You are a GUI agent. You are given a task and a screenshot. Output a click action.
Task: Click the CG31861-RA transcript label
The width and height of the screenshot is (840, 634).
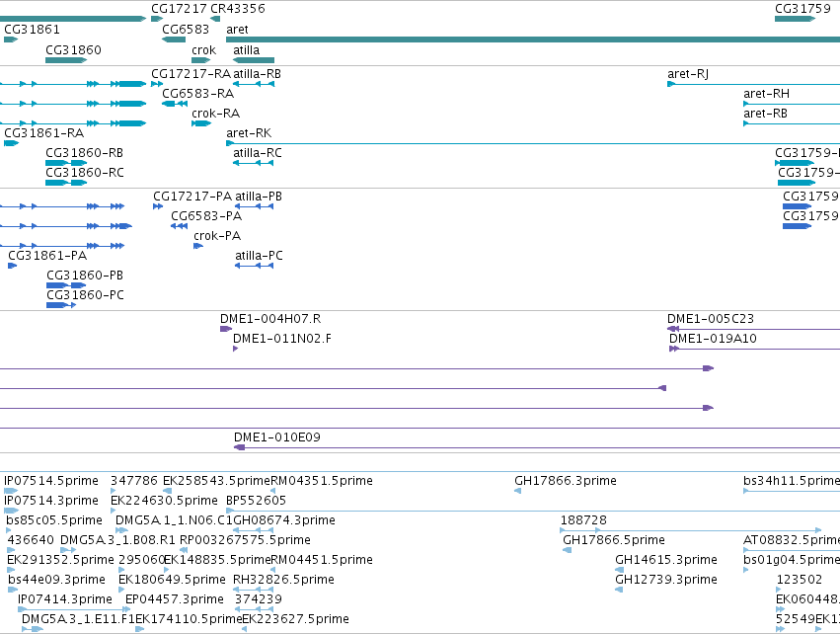pyautogui.click(x=44, y=132)
